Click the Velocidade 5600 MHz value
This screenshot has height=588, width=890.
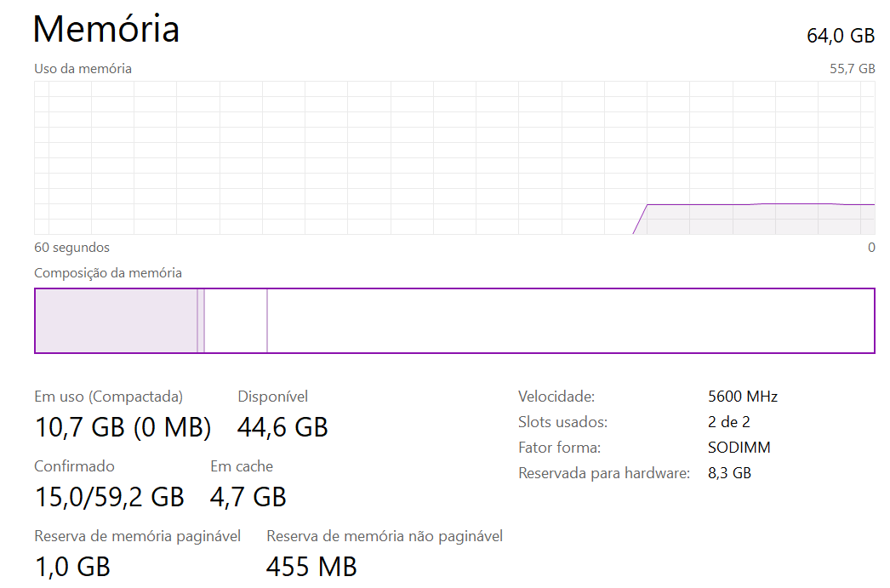pyautogui.click(x=743, y=397)
